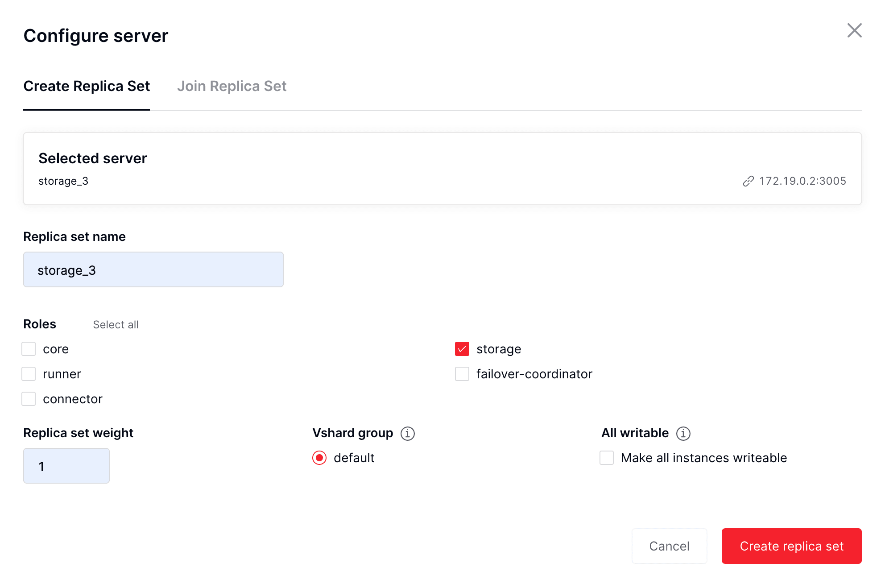Click the All writable info icon
The height and width of the screenshot is (588, 885).
pos(683,433)
